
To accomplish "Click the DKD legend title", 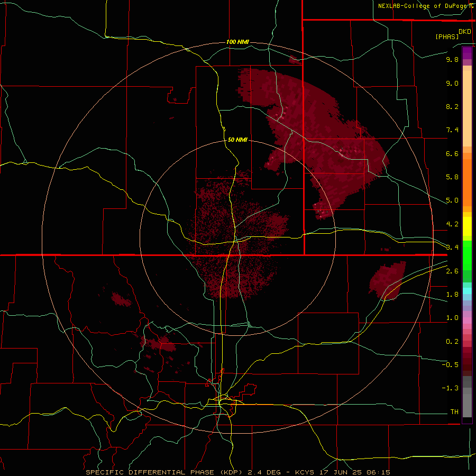I will 465,32.
